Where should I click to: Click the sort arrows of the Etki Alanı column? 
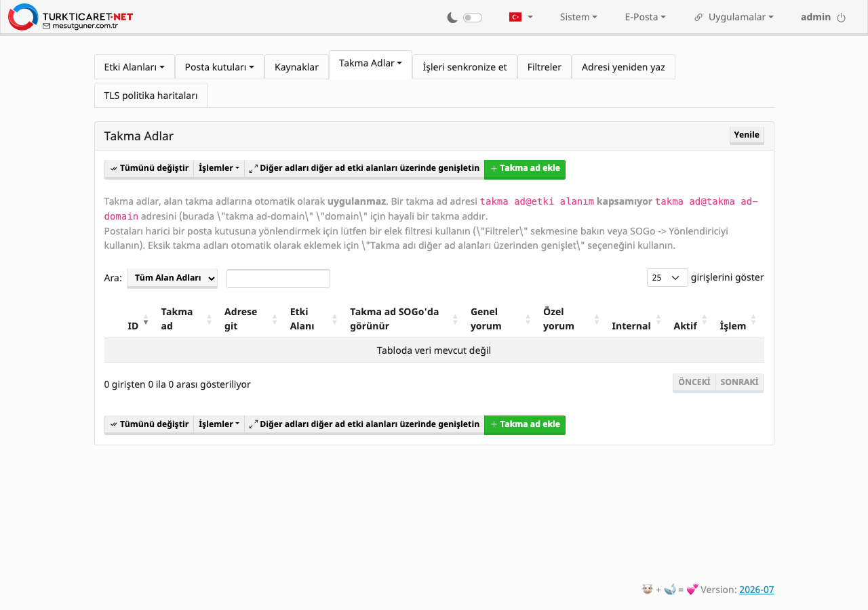(x=335, y=319)
